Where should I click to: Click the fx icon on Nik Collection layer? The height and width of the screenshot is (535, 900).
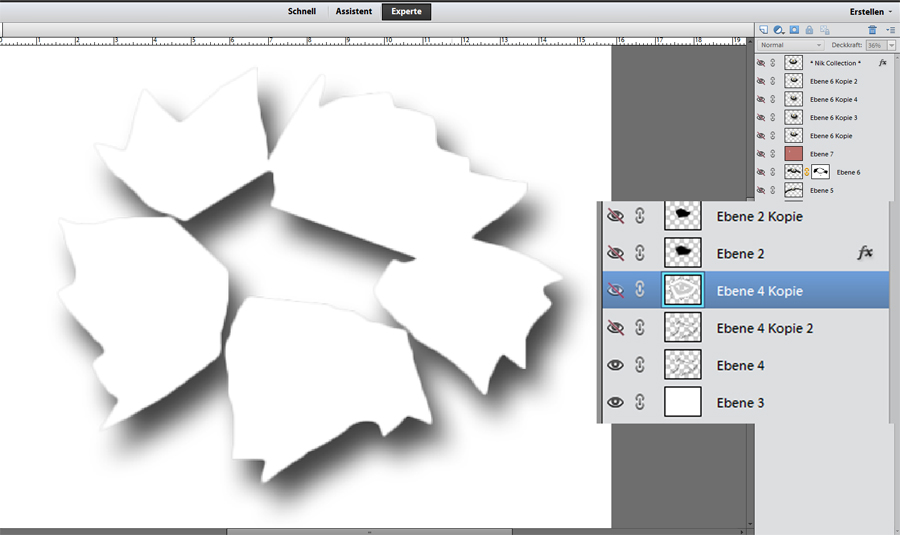pyautogui.click(x=883, y=62)
